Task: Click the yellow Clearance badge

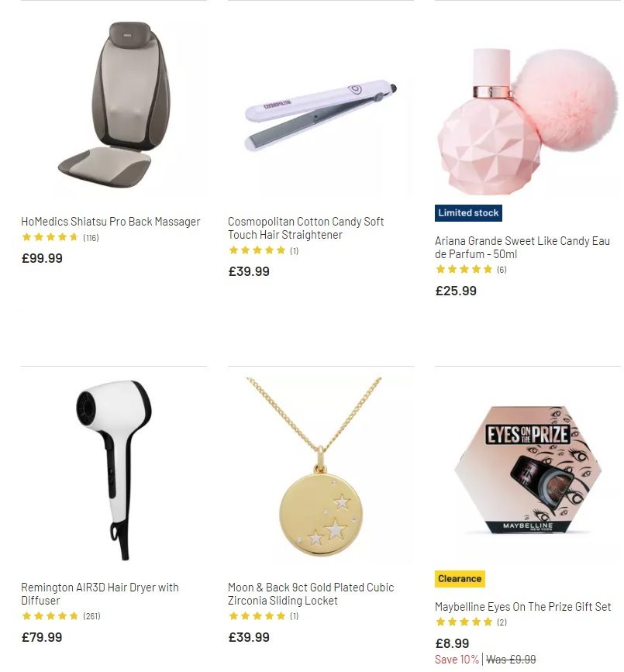Action: (x=460, y=578)
